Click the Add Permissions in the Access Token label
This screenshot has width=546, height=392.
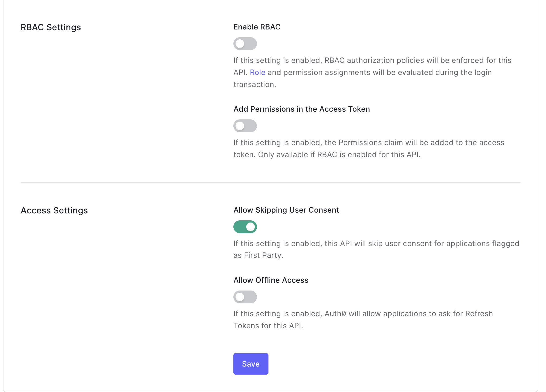pos(301,109)
